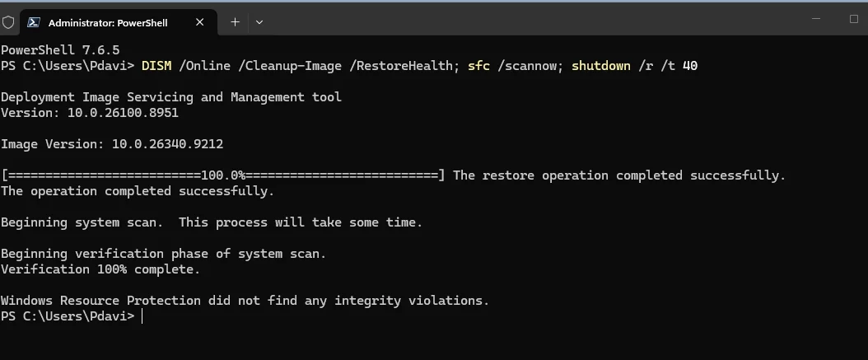Viewport: 868px width, 360px height.
Task: Click the DISM command word
Action: tap(156, 66)
